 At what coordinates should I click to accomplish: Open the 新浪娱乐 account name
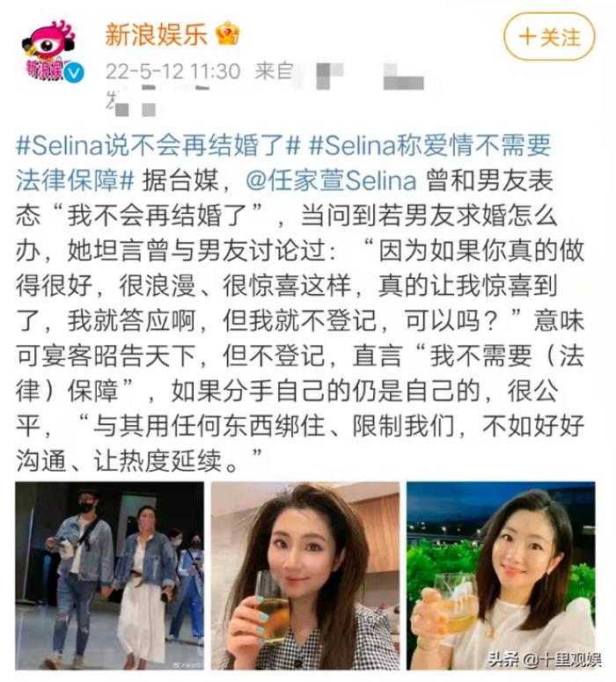pos(156,34)
